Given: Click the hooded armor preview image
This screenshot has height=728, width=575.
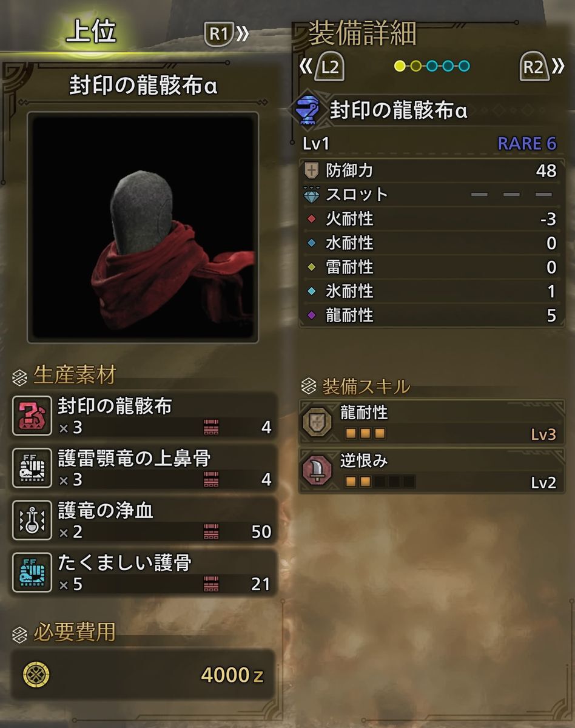Looking at the screenshot, I should [x=143, y=227].
